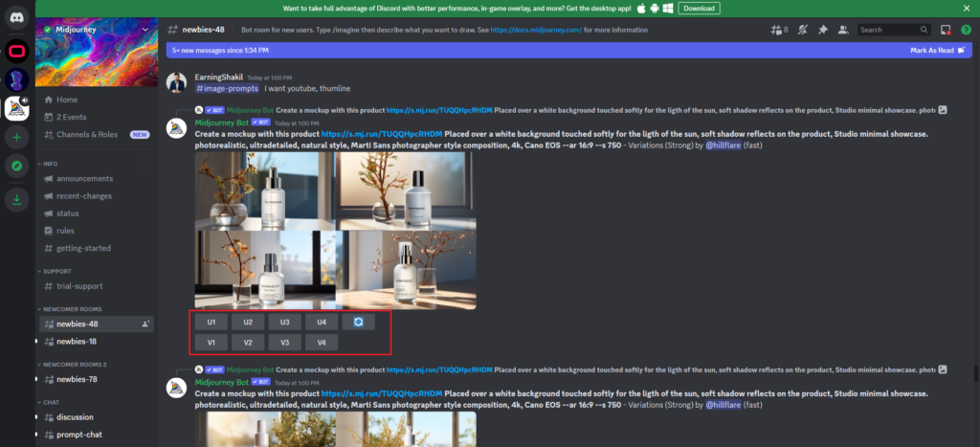This screenshot has height=447, width=980.
Task: Click the chat scrollbar thumb
Action: (975, 374)
